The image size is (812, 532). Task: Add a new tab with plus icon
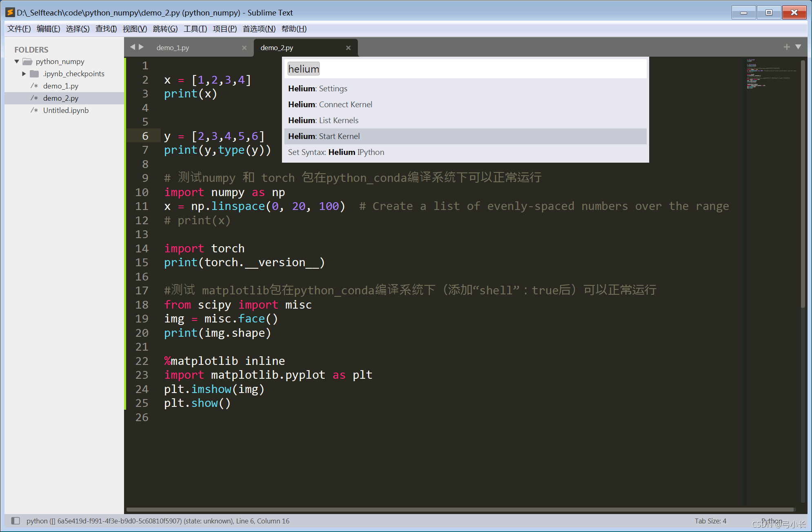787,47
